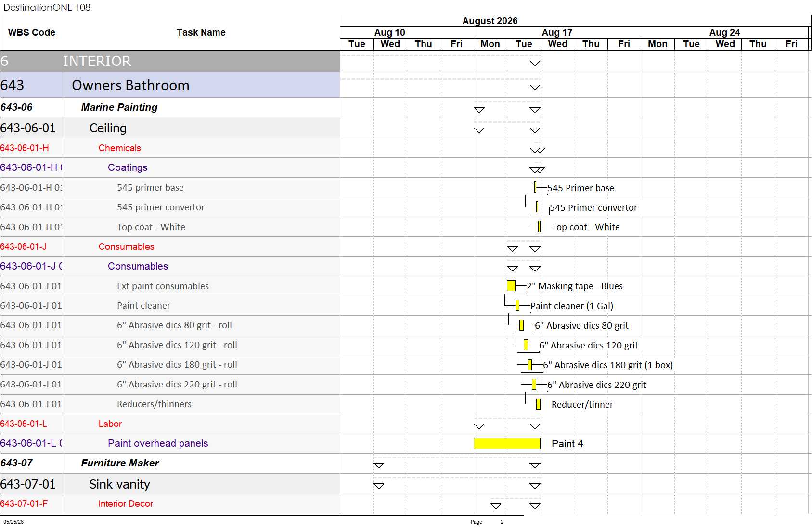This screenshot has width=812, height=528.
Task: Select the INTERIOR summary row
Action: pos(170,61)
